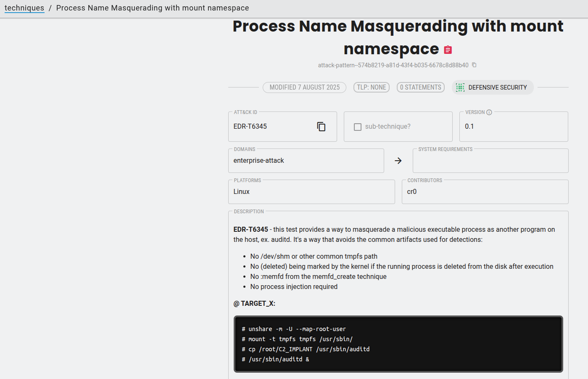Click the Contributors field containing cr0
This screenshot has width=588, height=379.
click(x=485, y=192)
